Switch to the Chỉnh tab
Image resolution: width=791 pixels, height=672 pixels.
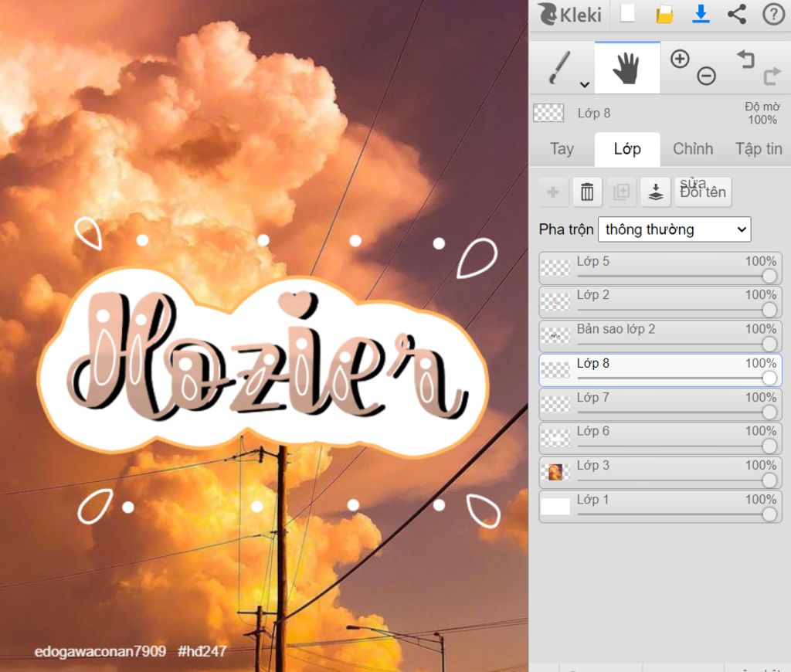[693, 149]
